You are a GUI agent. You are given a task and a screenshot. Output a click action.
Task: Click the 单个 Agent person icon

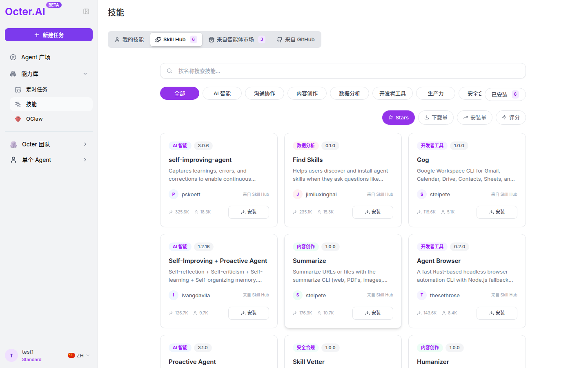(13, 160)
